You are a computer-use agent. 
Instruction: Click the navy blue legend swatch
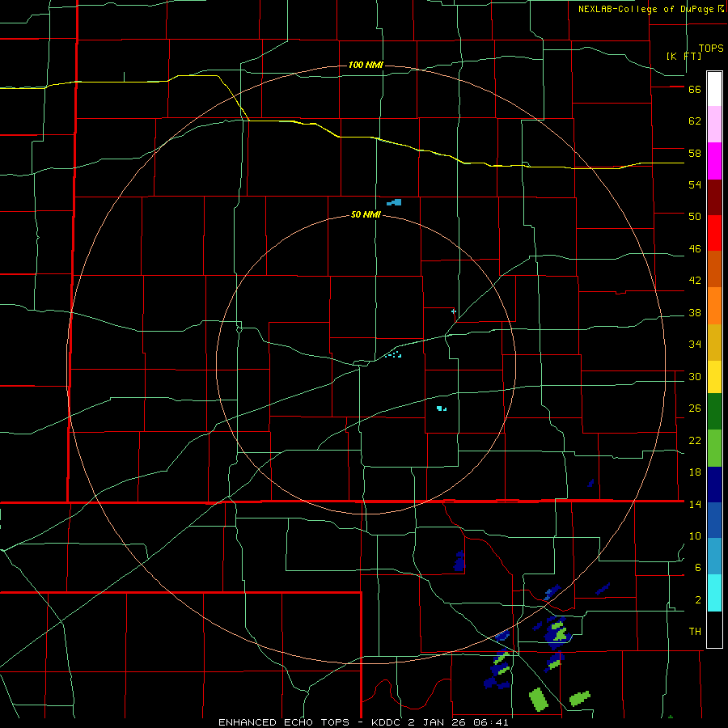tap(714, 485)
